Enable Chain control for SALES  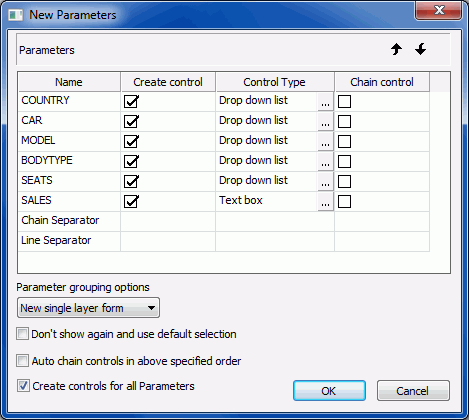click(344, 202)
